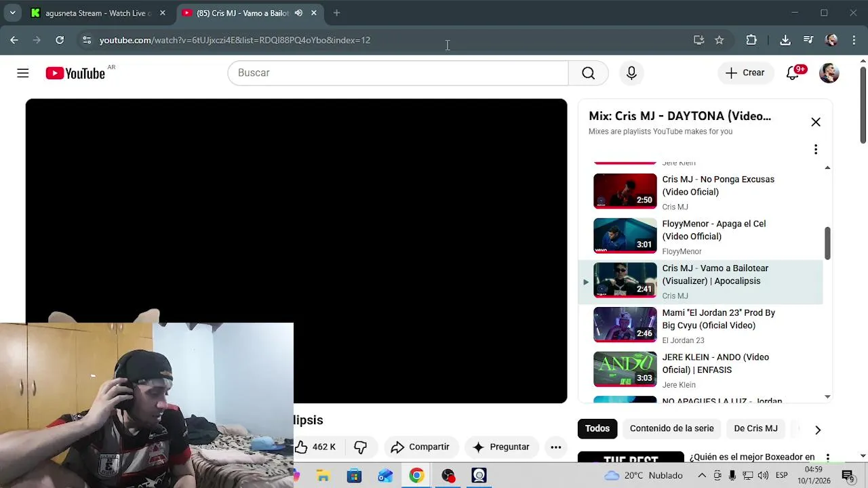Open Chrome profile avatar in the toolbar
The height and width of the screenshot is (488, 868).
coord(831,40)
